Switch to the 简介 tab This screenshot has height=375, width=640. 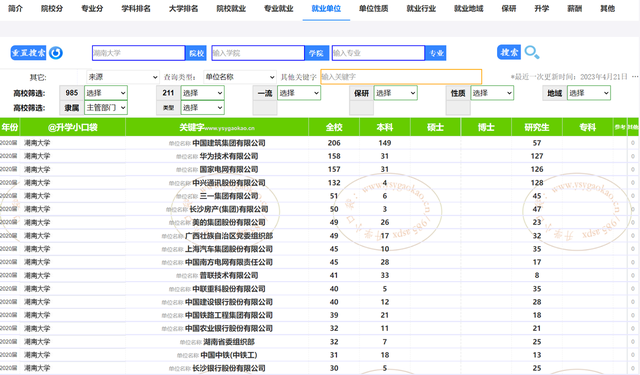16,8
